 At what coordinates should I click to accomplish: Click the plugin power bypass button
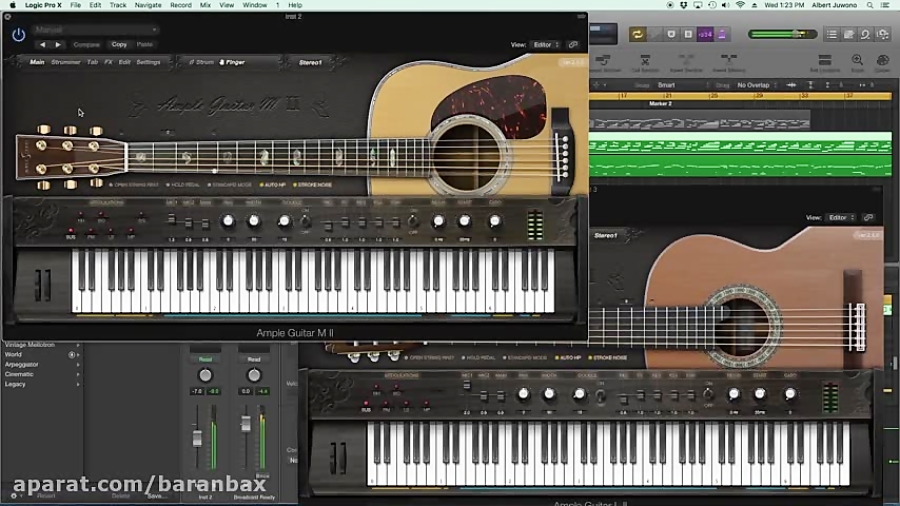18,35
